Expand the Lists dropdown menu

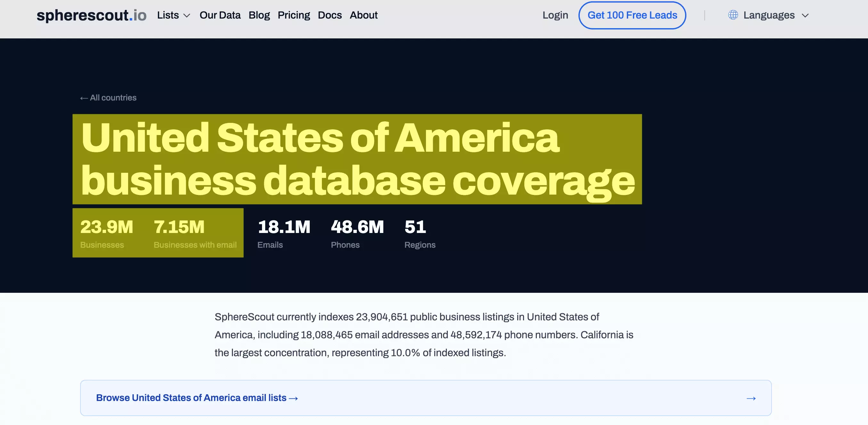click(x=174, y=15)
